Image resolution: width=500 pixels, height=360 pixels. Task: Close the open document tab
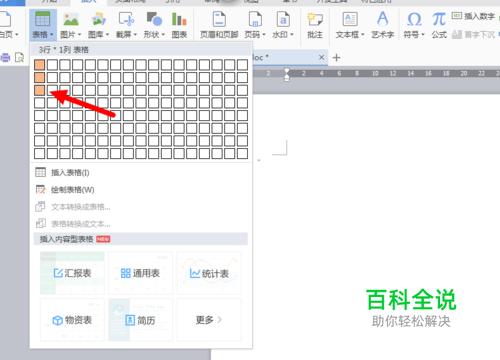pyautogui.click(x=321, y=57)
